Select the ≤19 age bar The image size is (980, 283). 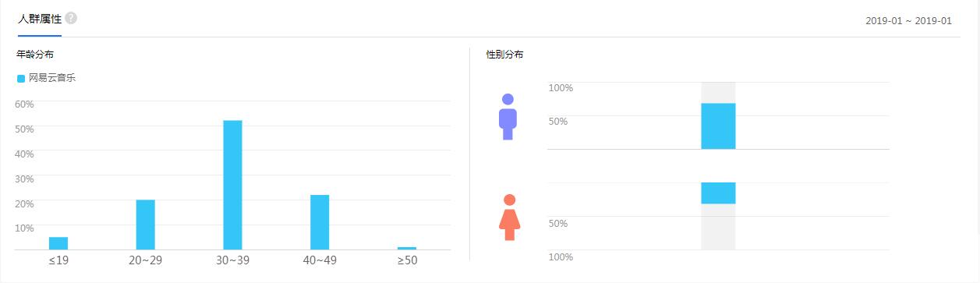click(58, 243)
